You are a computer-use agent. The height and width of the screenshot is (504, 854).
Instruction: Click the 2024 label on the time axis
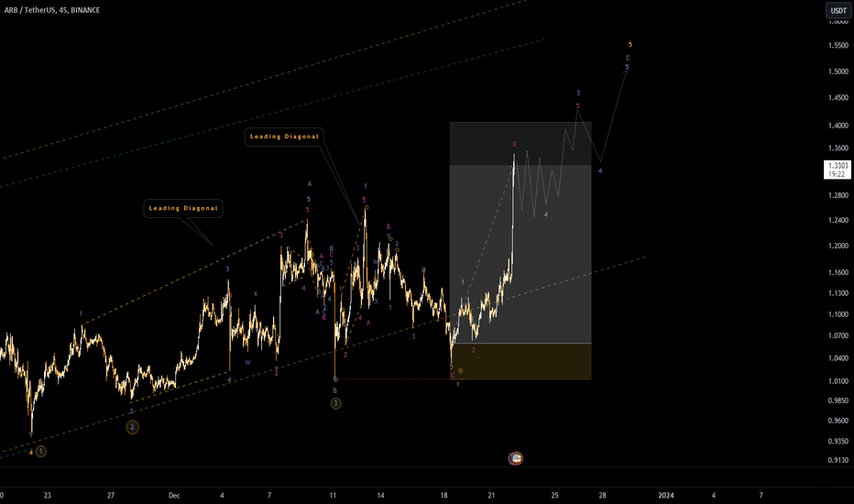(665, 495)
